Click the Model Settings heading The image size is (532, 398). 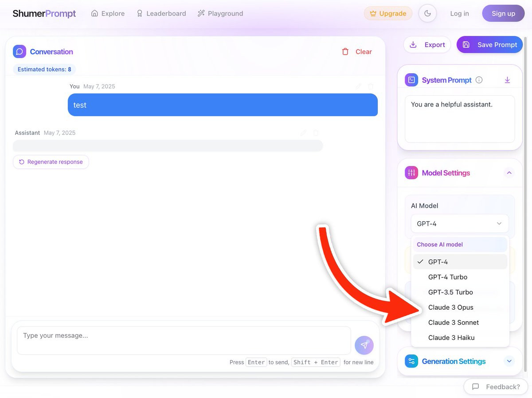(446, 173)
